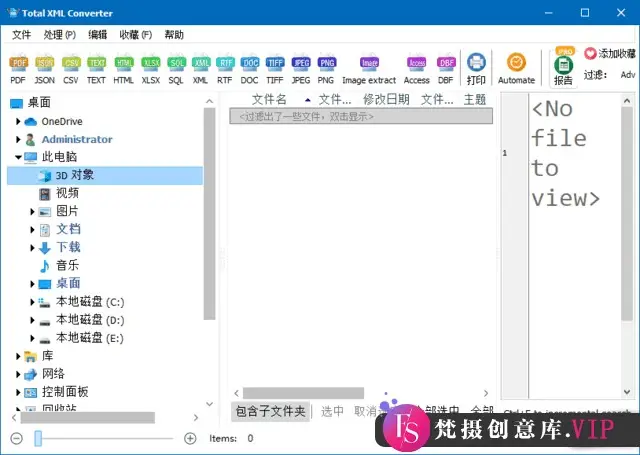Click the file list horizontal scrollbar

coord(303,393)
